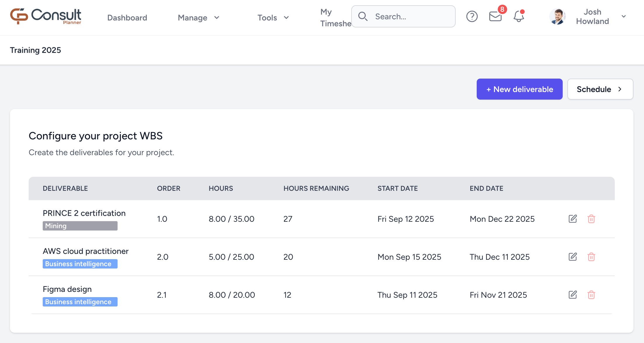The height and width of the screenshot is (343, 644).
Task: Click the Consult Planner logo
Action: point(46,16)
